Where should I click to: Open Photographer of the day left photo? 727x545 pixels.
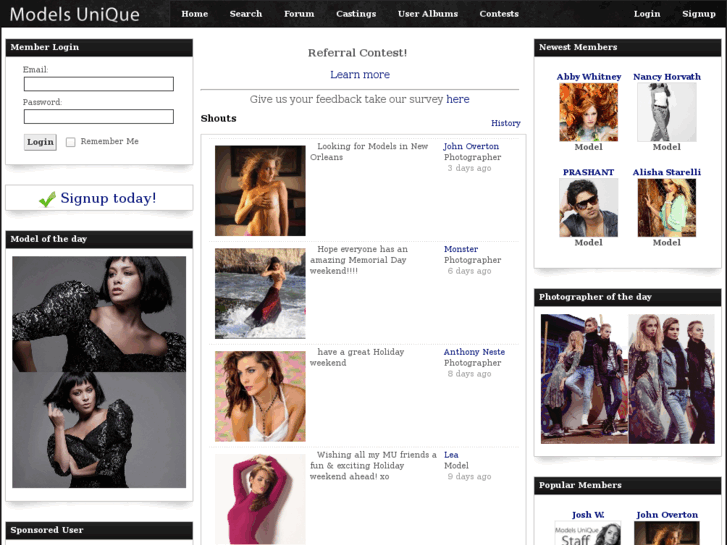(584, 379)
